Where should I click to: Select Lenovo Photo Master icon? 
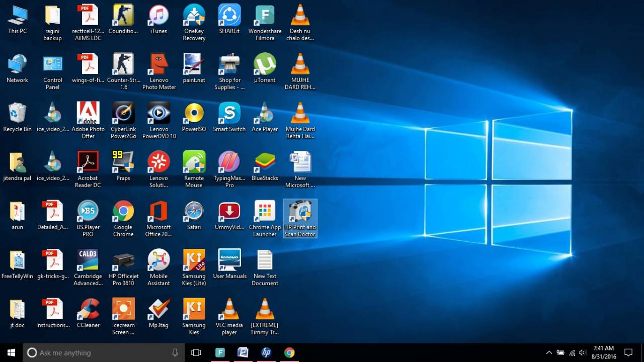point(158,72)
